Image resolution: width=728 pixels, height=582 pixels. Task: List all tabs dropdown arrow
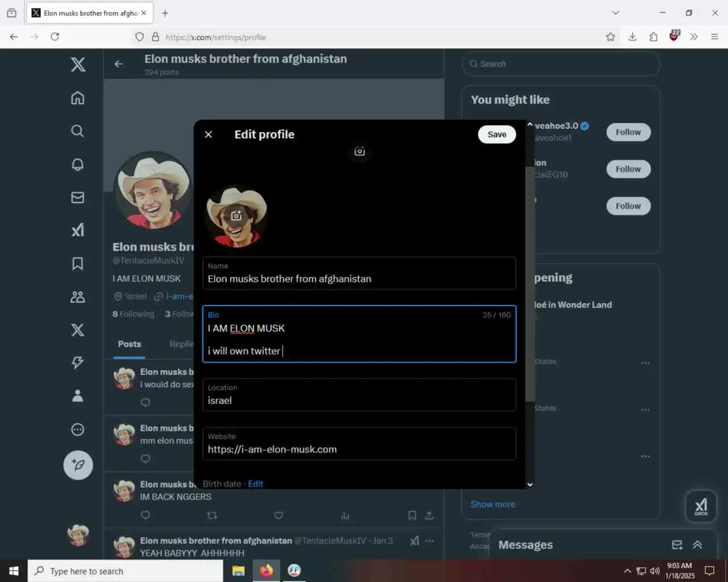coord(615,13)
